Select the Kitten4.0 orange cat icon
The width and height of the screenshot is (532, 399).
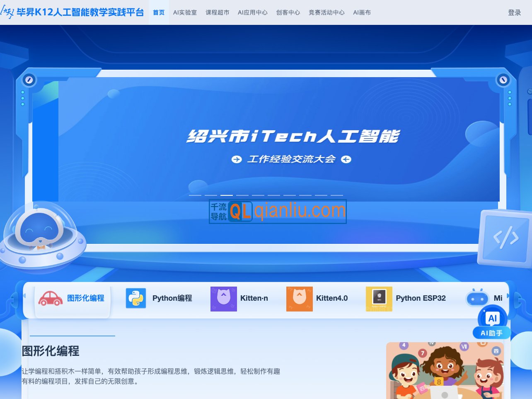(300, 298)
